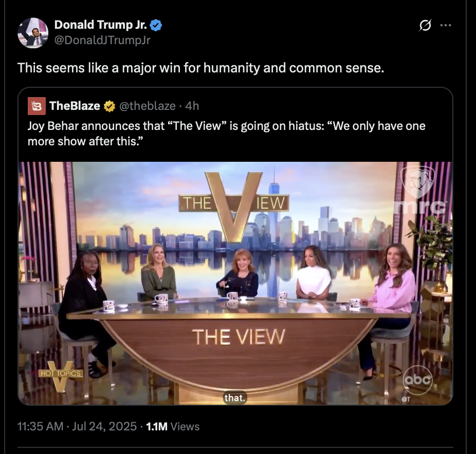Click the main tweet text about common sense
The height and width of the screenshot is (454, 476).
pos(200,68)
